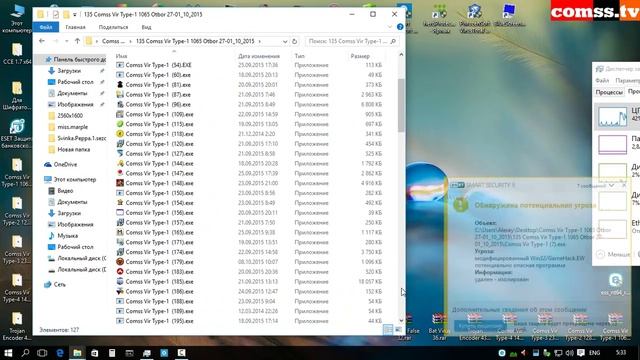640x360 pixels.
Task: Open Windows Start menu
Action: pyautogui.click(x=8, y=353)
